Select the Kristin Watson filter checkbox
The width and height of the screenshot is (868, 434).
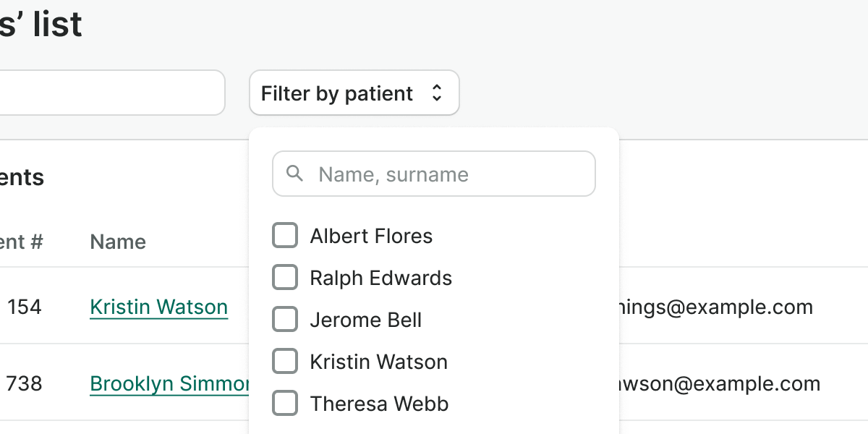(285, 362)
